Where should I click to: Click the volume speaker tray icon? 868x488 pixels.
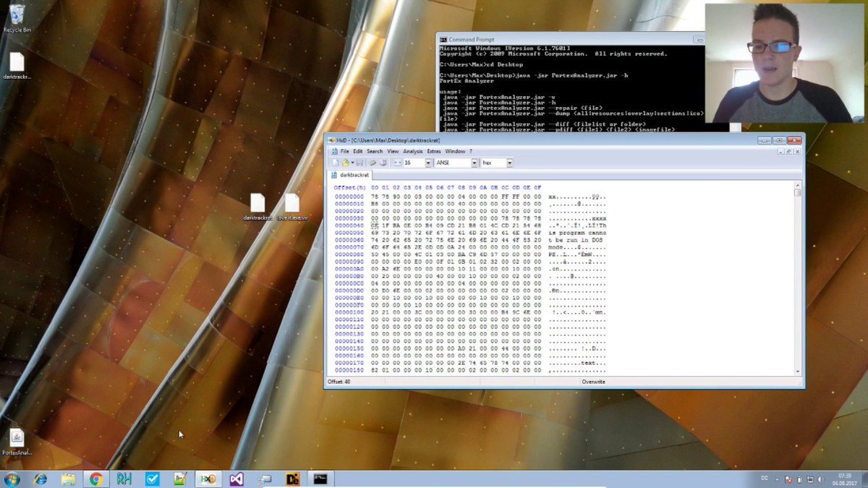(820, 479)
